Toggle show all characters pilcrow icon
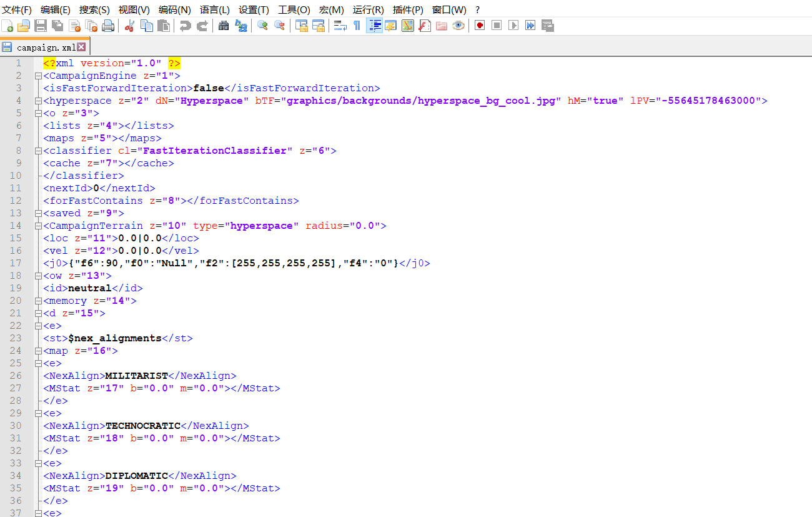Screen dimensions: 812x517 tap(357, 26)
